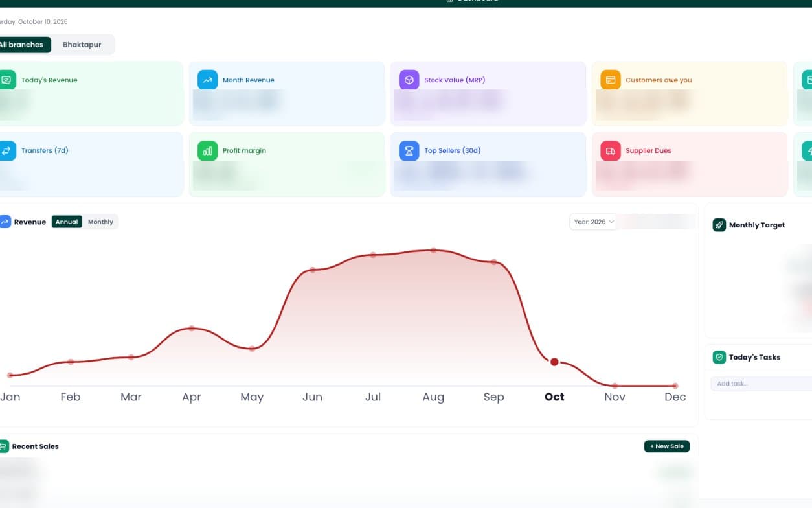Open the Stock Value (MRP) label
The height and width of the screenshot is (508, 812).
click(455, 80)
